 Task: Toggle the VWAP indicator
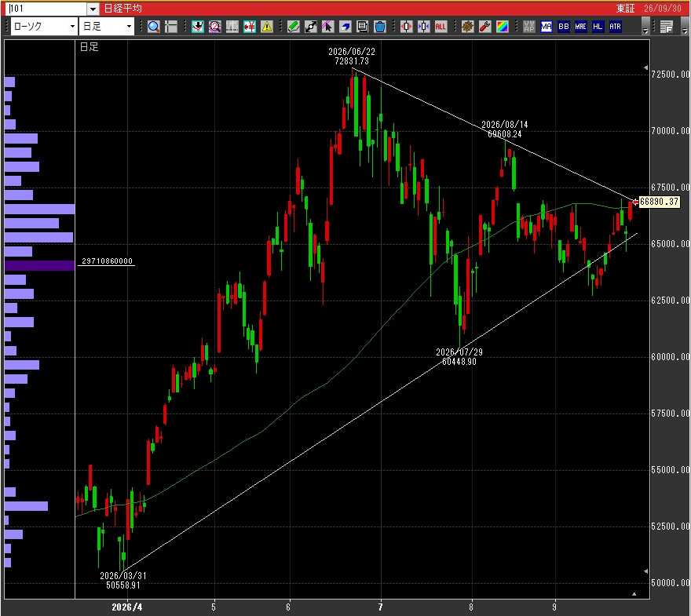coord(528,27)
